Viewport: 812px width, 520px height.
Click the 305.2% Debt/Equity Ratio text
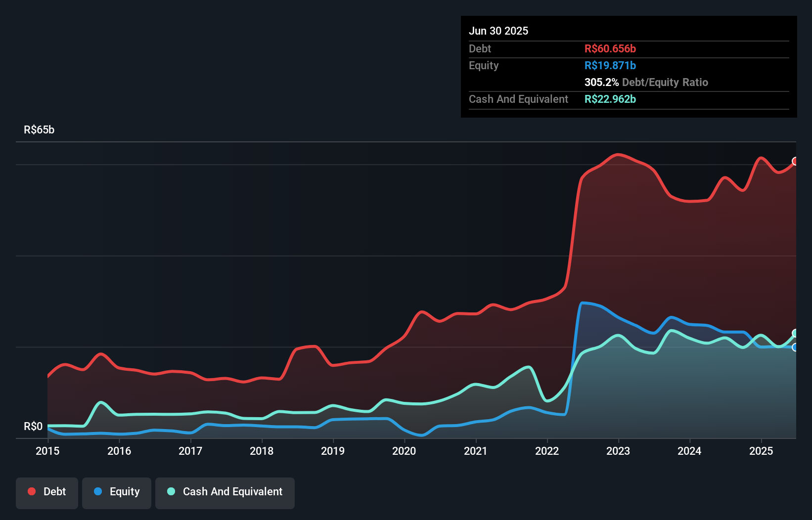point(646,82)
